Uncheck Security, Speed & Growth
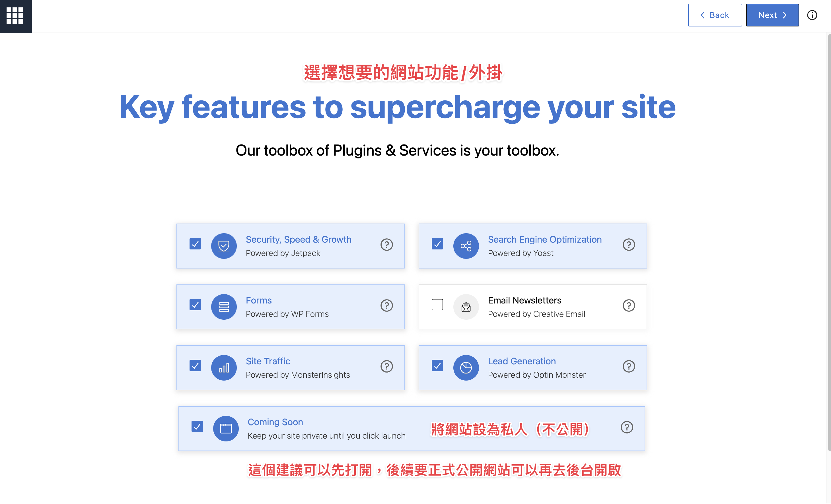 [x=195, y=244]
